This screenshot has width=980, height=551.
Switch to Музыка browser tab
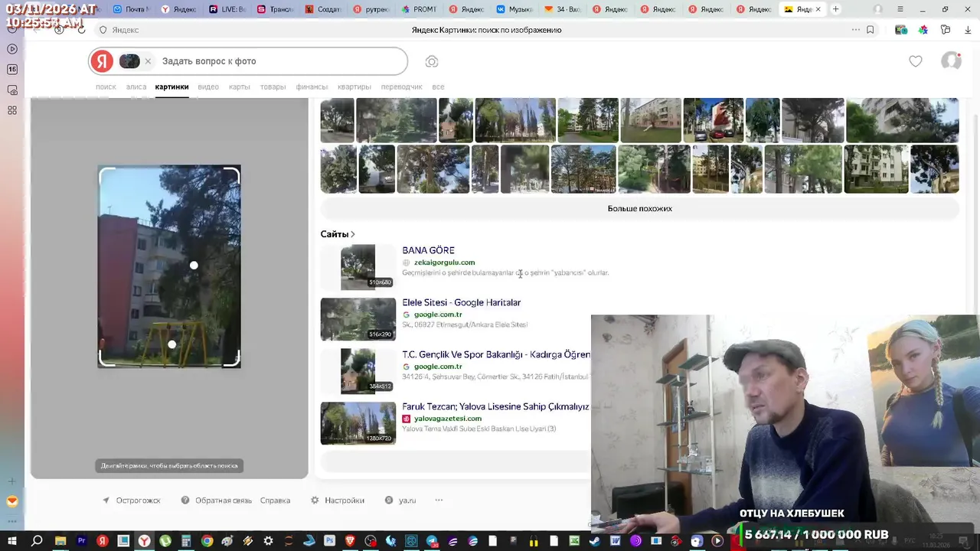coord(514,9)
